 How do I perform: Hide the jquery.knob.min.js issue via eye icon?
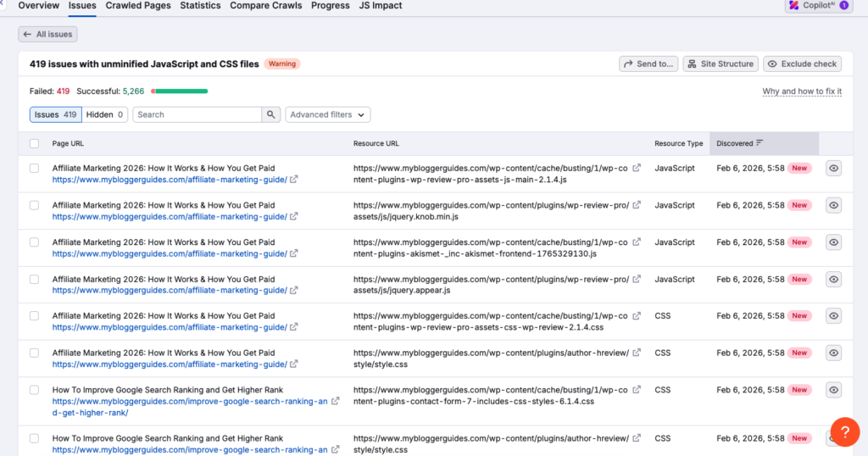(834, 205)
